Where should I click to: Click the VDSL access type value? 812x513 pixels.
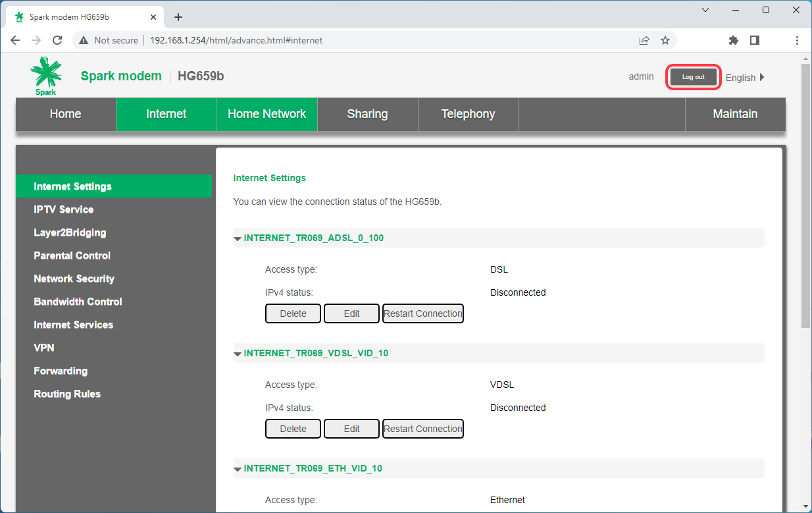coord(502,385)
